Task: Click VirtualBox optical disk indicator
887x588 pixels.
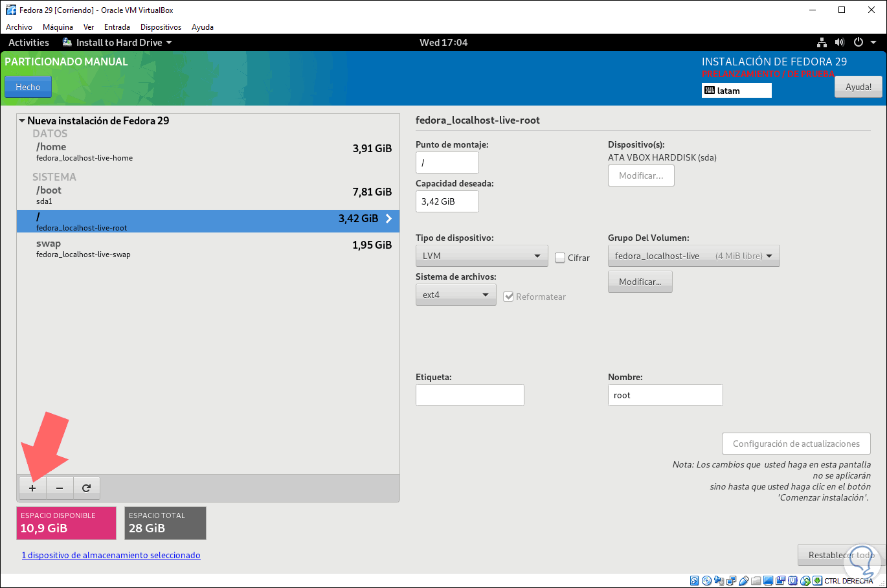Action: [x=706, y=581]
